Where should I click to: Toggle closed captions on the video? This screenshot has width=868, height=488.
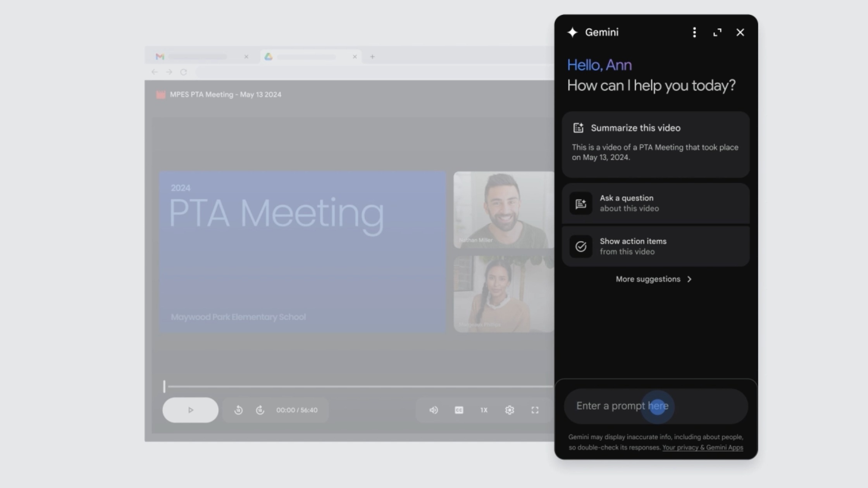459,410
